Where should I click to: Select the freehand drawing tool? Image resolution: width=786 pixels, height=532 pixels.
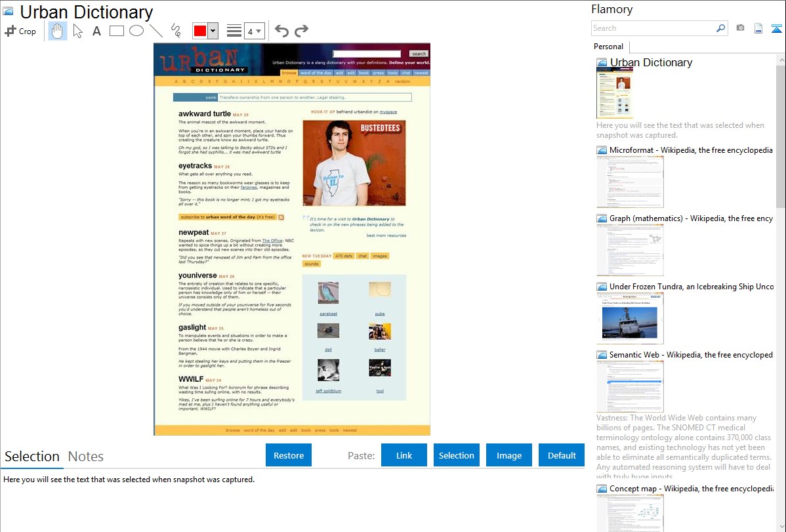click(x=176, y=31)
